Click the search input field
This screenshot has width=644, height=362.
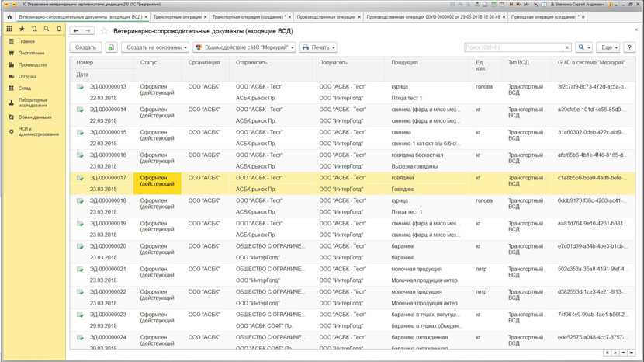514,47
